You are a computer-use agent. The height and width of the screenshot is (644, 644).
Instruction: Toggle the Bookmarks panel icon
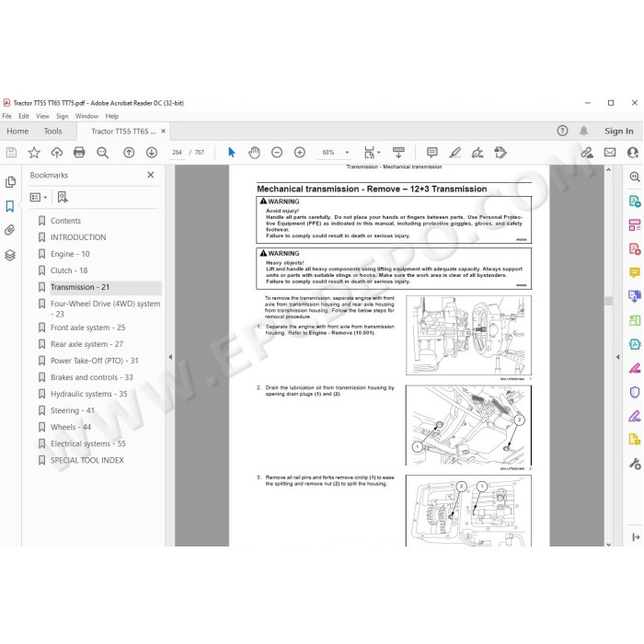coord(10,206)
